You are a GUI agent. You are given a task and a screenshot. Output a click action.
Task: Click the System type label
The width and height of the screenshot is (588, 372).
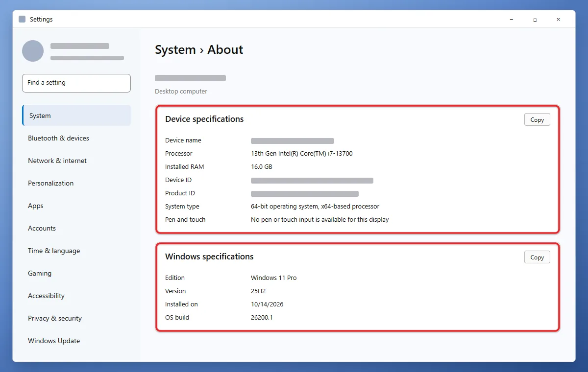[182, 206]
